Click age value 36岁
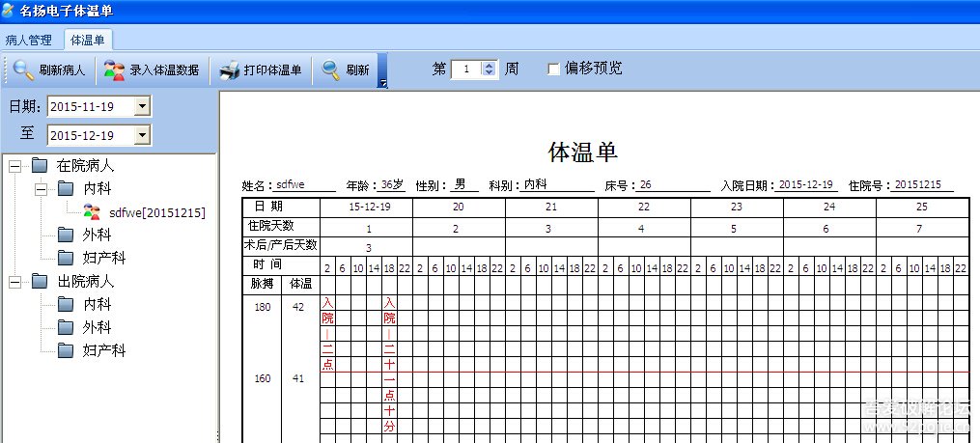The width and height of the screenshot is (980, 443). pyautogui.click(x=393, y=185)
